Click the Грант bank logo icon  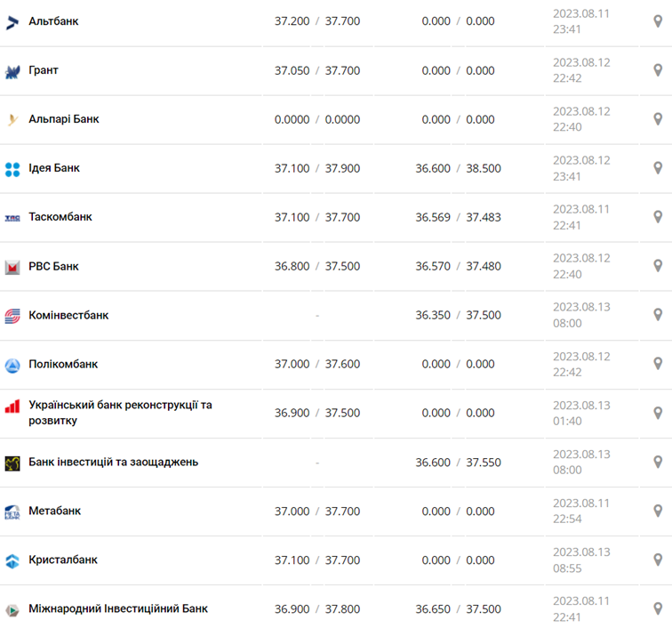[12, 71]
